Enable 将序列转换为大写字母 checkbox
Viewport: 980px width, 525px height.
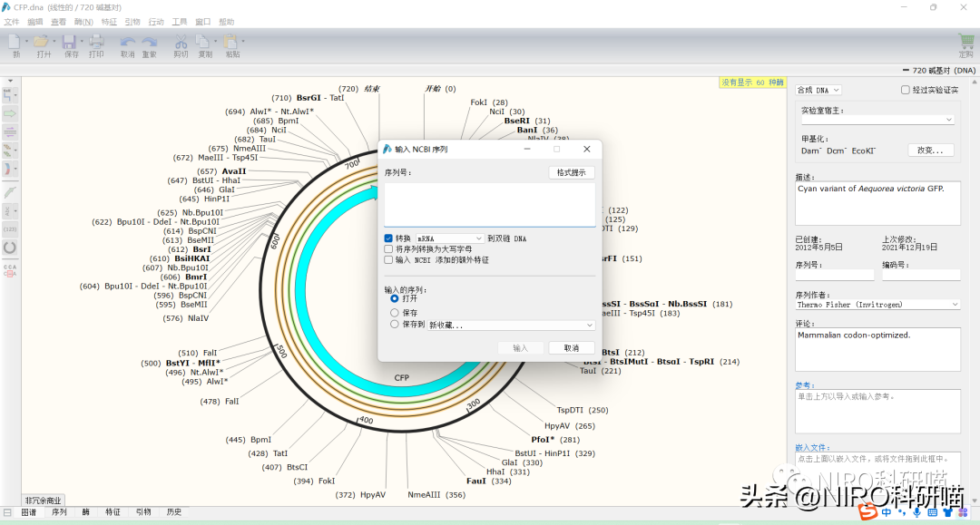pyautogui.click(x=388, y=249)
